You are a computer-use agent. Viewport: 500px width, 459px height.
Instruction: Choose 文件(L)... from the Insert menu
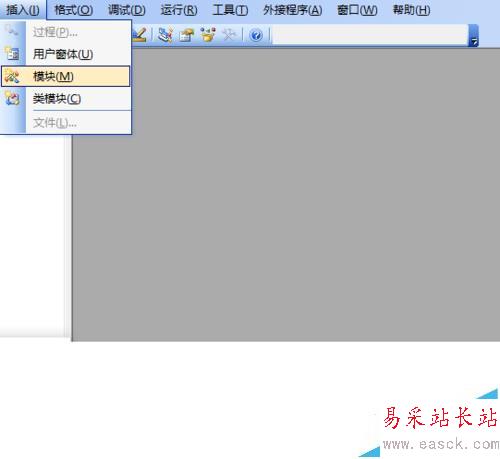point(66,123)
